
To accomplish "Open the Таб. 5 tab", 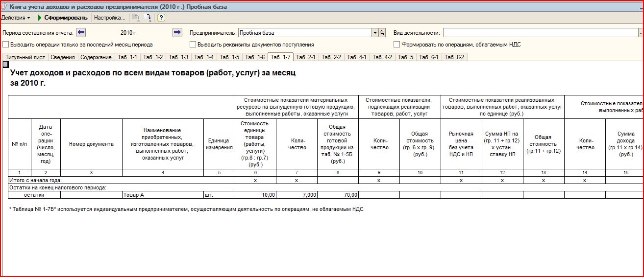I will click(405, 57).
